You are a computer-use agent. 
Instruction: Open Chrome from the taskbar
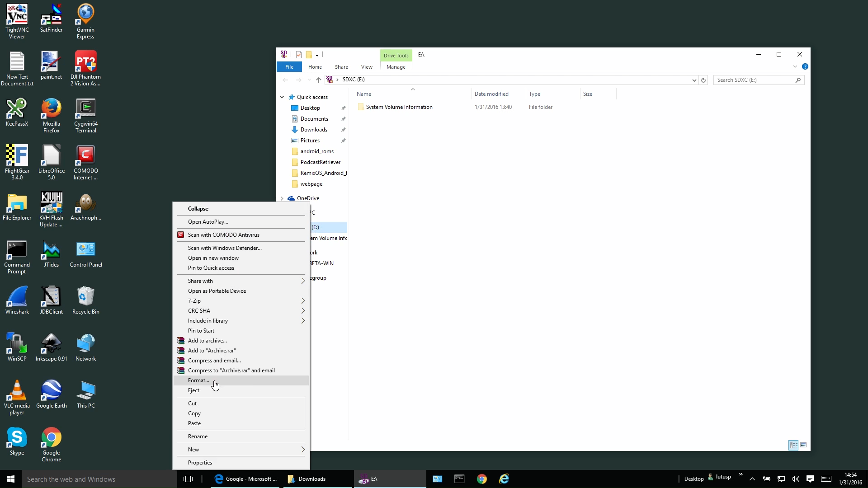tap(482, 479)
